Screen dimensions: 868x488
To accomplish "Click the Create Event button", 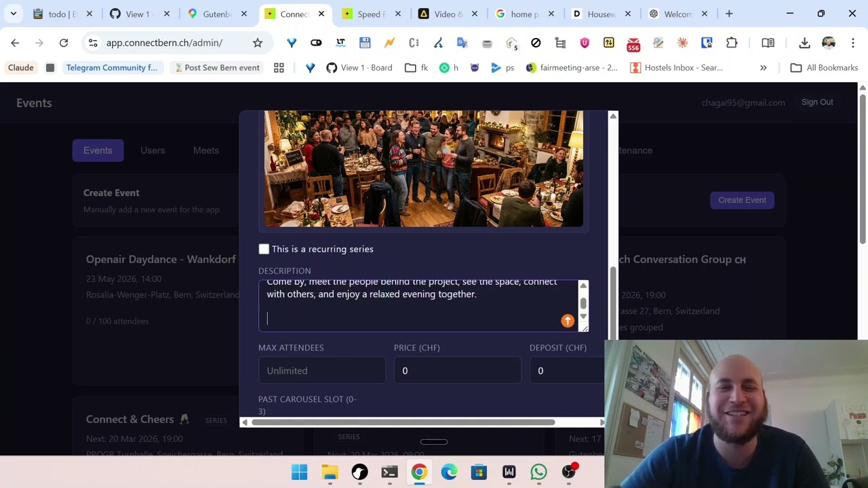I will (x=742, y=200).
